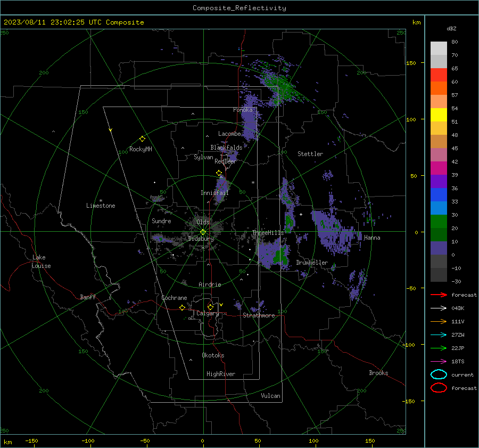Click the red forecast ellipse icon
Viewport: 479px width, 448px height.
tap(439, 388)
